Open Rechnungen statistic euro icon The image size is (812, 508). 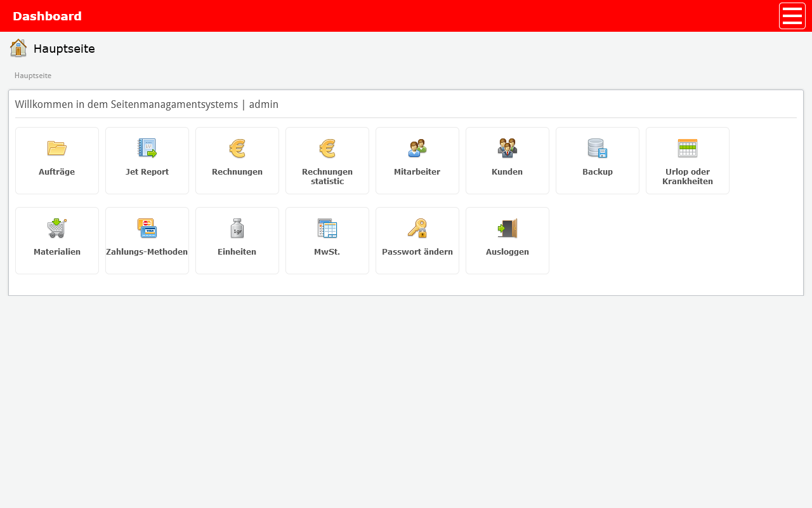tap(327, 148)
